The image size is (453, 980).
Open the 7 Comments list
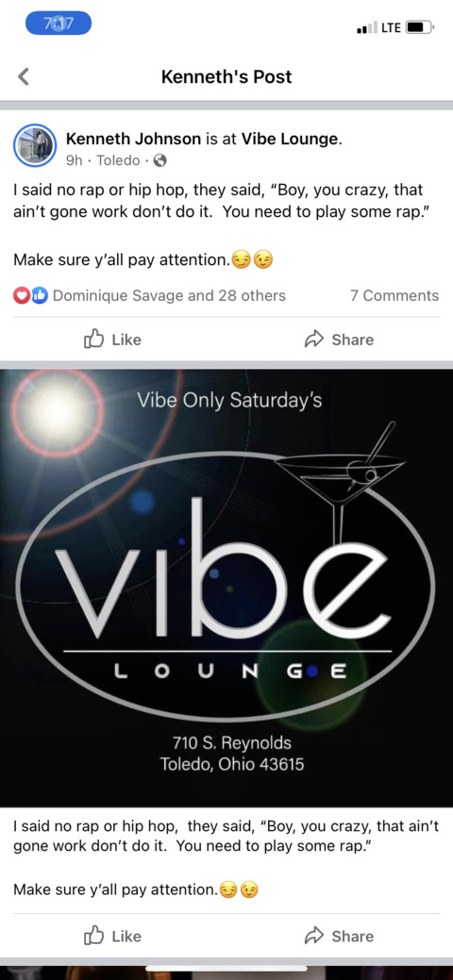394,295
